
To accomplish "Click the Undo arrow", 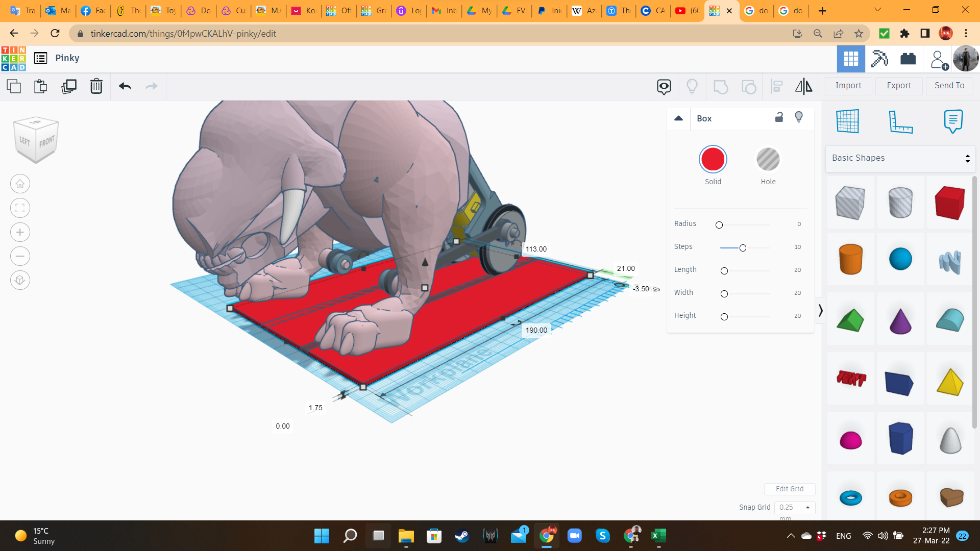I will (x=125, y=86).
